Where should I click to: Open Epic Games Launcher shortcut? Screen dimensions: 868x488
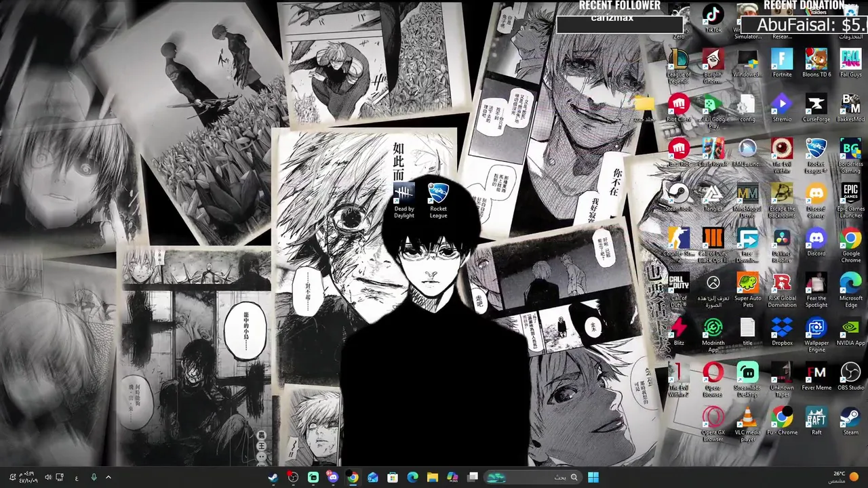(x=850, y=201)
